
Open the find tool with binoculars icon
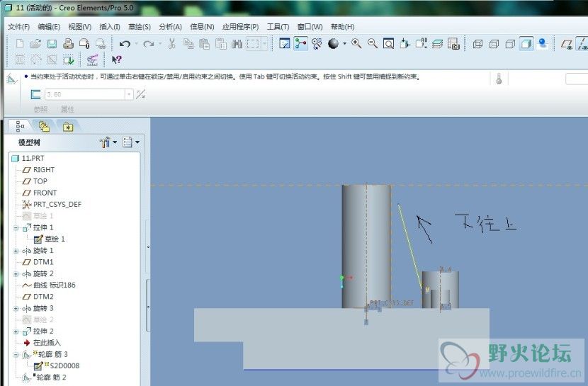[x=237, y=44]
